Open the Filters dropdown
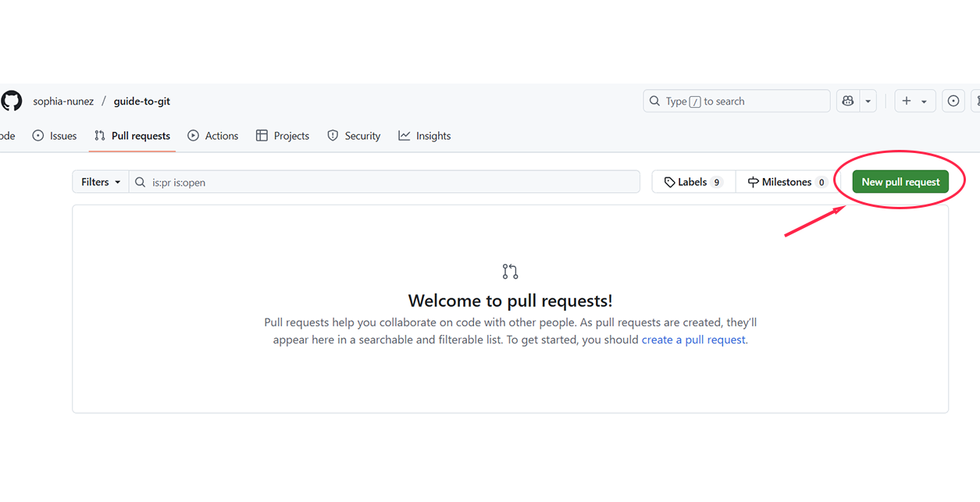Screen dimensions: 980x502 [x=100, y=181]
